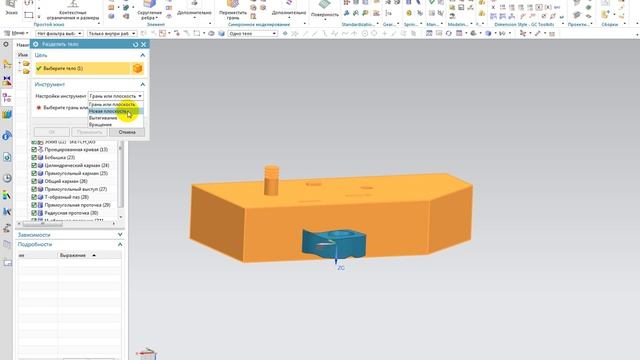
Task: Expand the first folder node in navigator
Action: click(20, 64)
